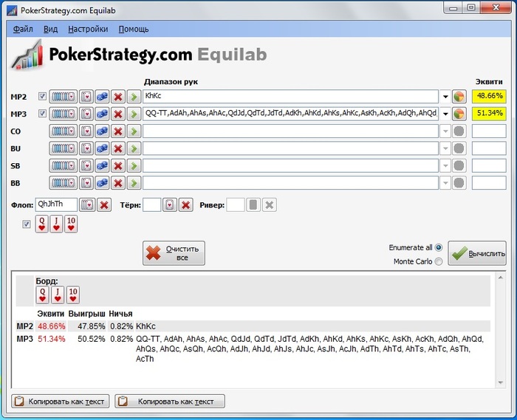The width and height of the screenshot is (517, 420).
Task: Click MP2 win percentage 47.85%
Action: coord(92,326)
